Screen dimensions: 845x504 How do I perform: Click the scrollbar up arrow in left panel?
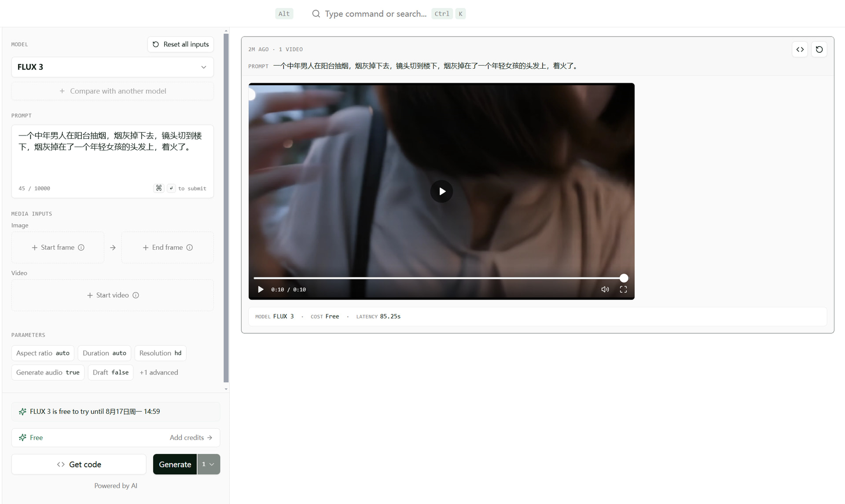click(226, 31)
